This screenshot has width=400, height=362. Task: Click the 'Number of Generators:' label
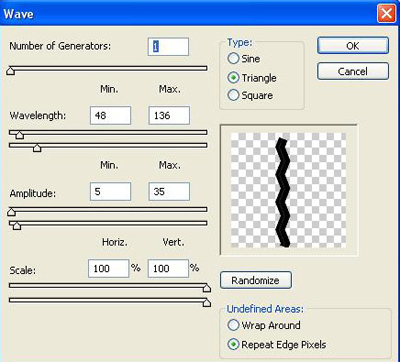coord(60,46)
